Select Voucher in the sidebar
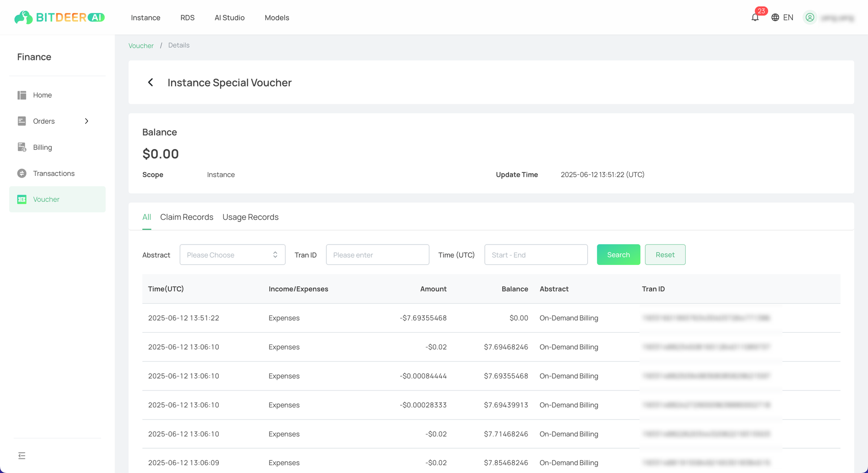The width and height of the screenshot is (868, 473). point(46,199)
